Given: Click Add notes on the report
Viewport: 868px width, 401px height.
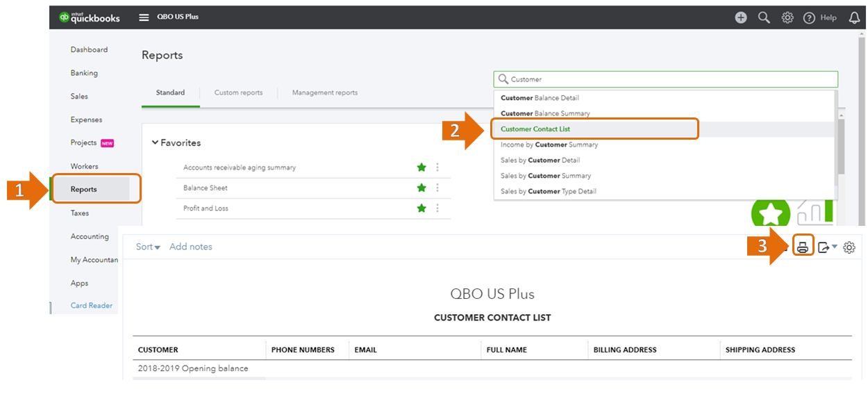Looking at the screenshot, I should pyautogui.click(x=191, y=247).
